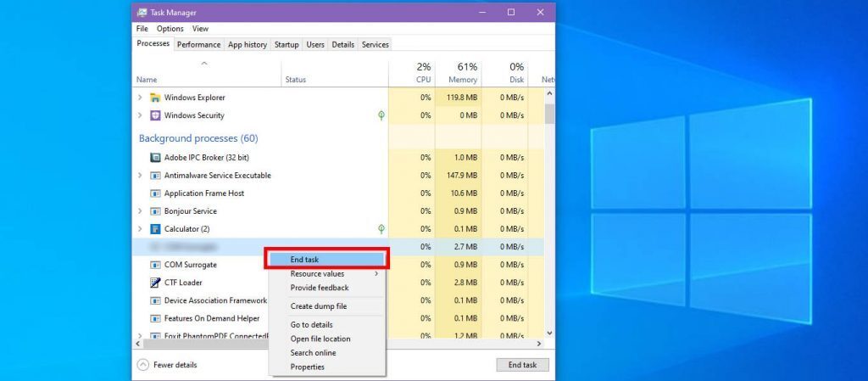
Task: Open the Resource values submenu arrow
Action: click(x=376, y=273)
